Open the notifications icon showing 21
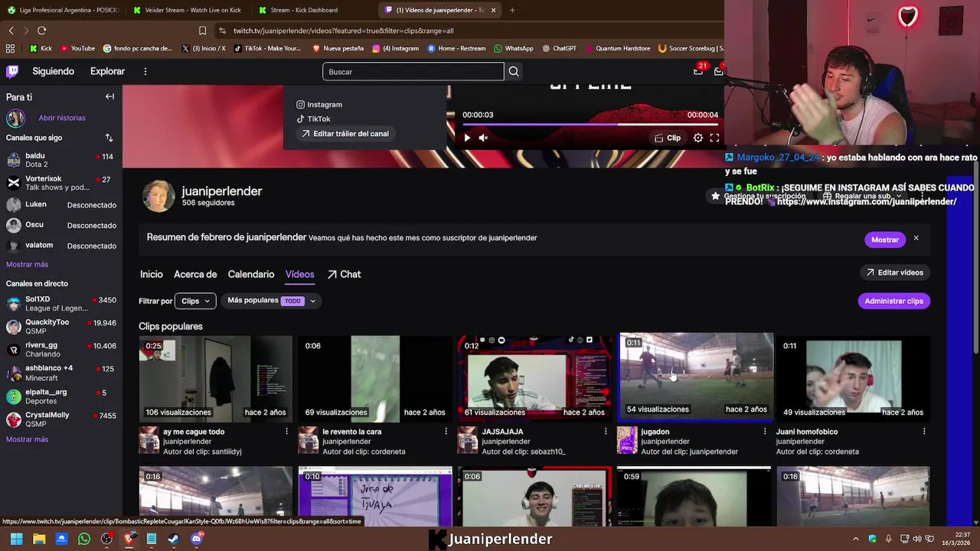This screenshot has height=551, width=980. click(698, 71)
